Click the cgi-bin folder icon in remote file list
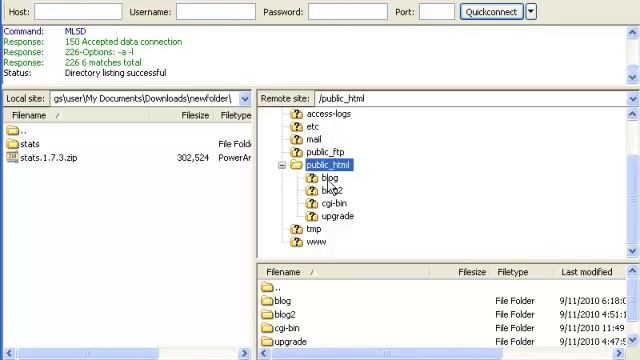The height and width of the screenshot is (360, 640). coord(267,328)
